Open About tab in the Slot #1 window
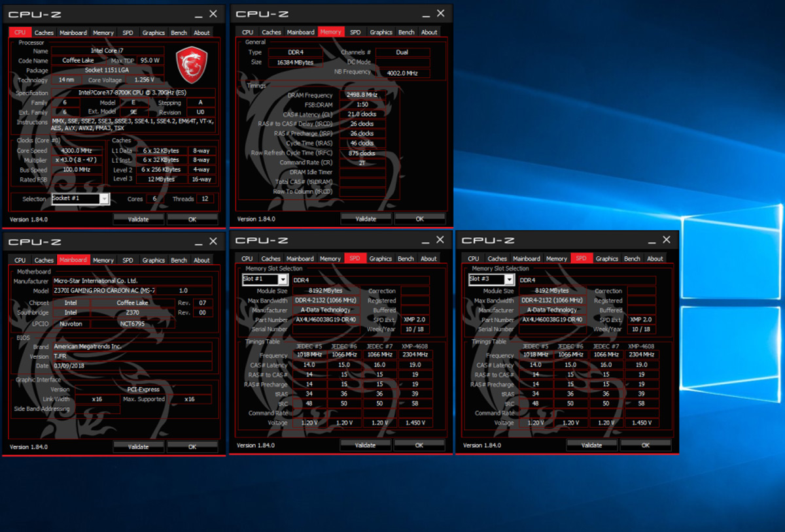The width and height of the screenshot is (785, 532). 428,259
